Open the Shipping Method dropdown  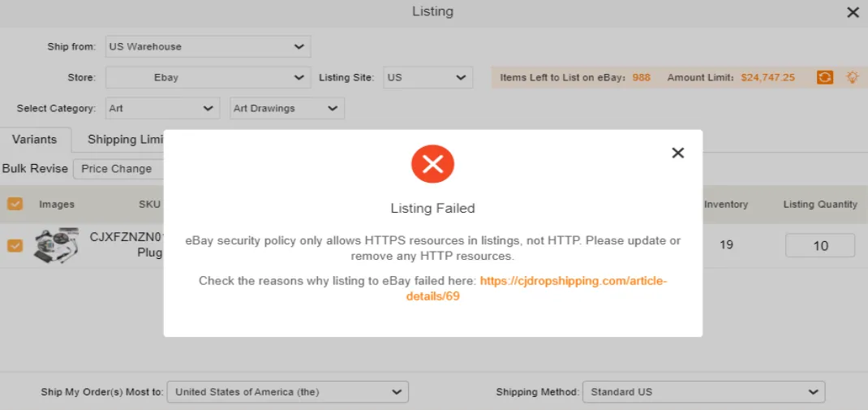(x=703, y=392)
